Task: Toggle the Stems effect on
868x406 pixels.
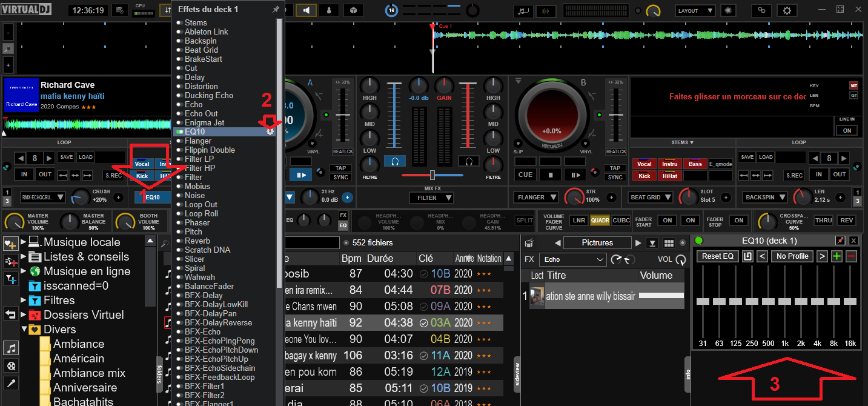Action: pos(179,22)
